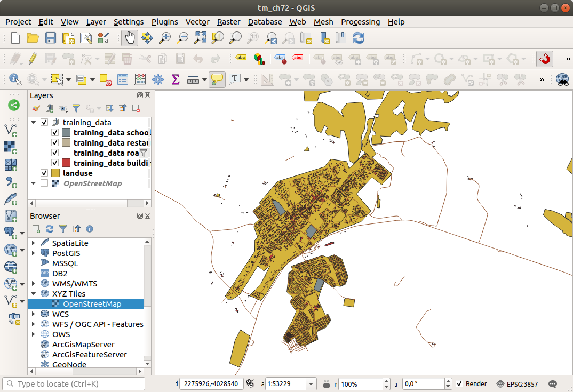This screenshot has width=573, height=392.
Task: Uncheck the landuse layer checkbox
Action: pos(44,173)
